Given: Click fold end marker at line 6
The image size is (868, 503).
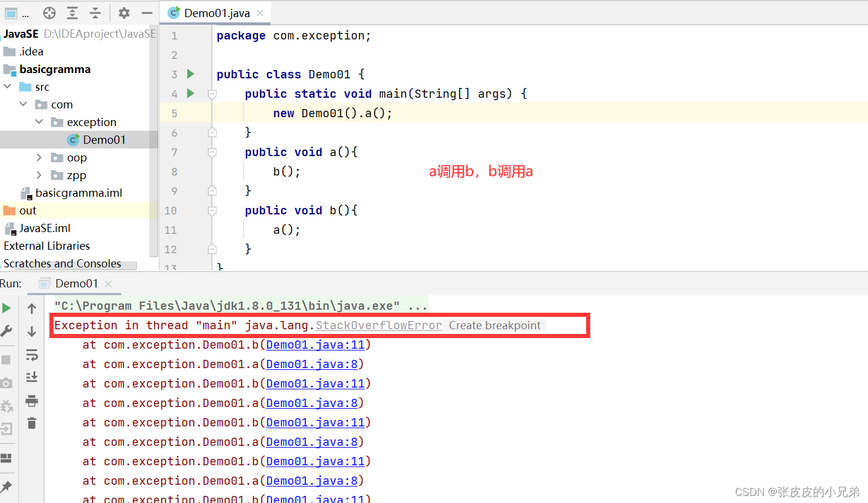Looking at the screenshot, I should tap(212, 133).
